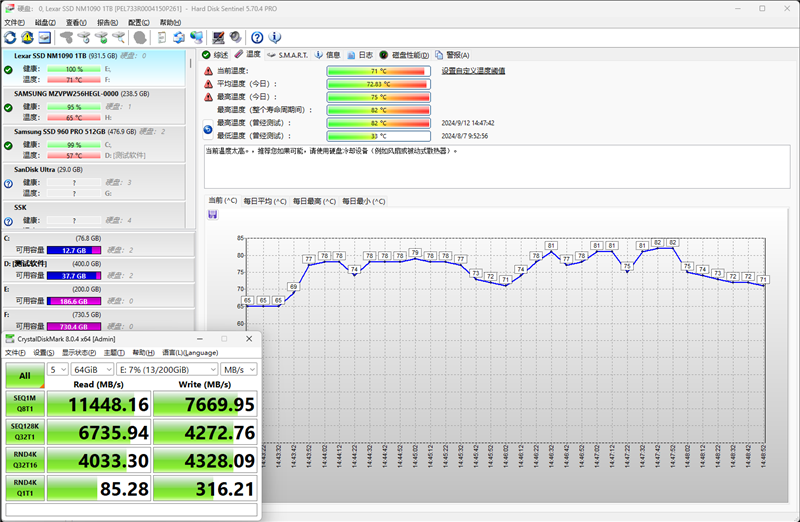This screenshot has height=522, width=800.
Task: Open the 语言(L)(Language) menu in CrystalDiskMark
Action: click(190, 353)
